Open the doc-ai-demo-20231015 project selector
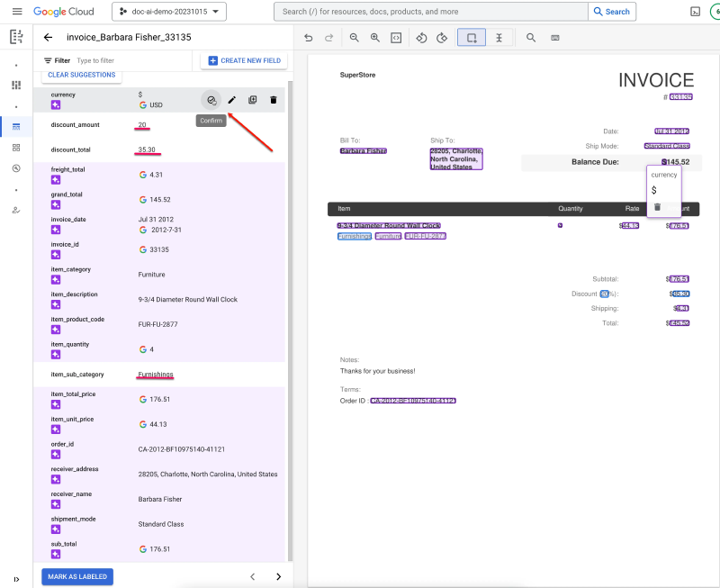The height and width of the screenshot is (588, 720). (169, 12)
